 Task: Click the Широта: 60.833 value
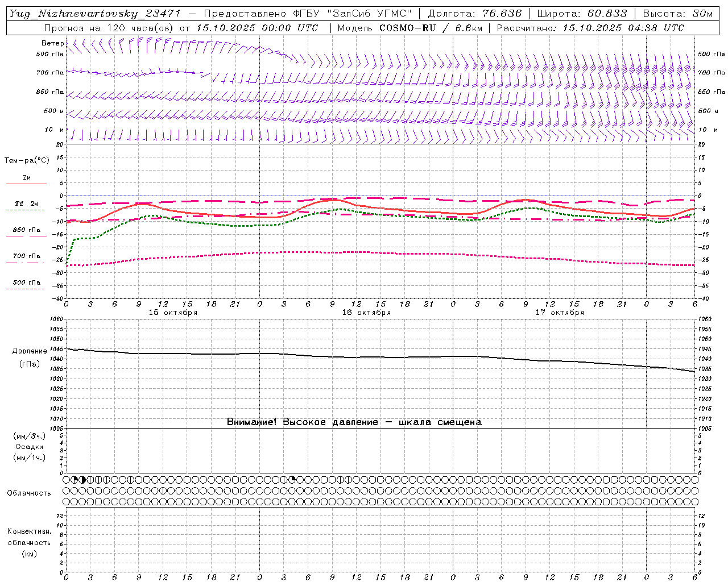[582, 14]
